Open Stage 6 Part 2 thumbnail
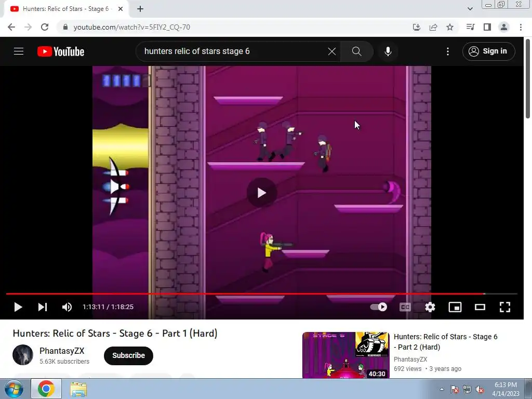 (345, 355)
